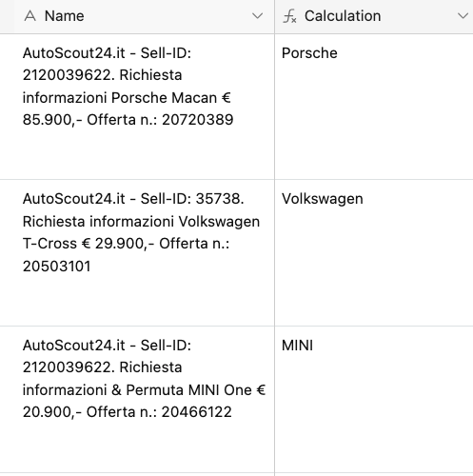Screen dimensions: 473x476
Task: Click the row gutter left of Volkswagen record
Action: 7,252
